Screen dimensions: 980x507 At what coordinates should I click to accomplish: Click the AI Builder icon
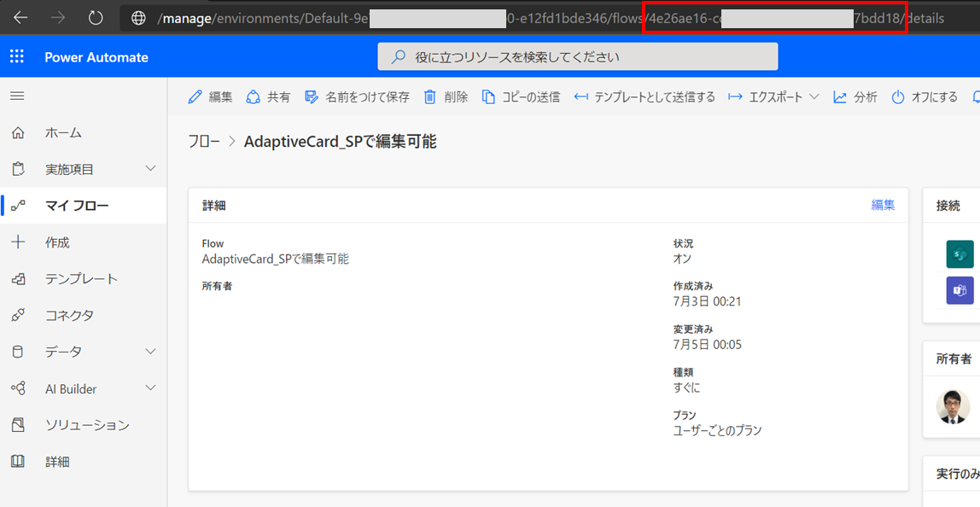coord(18,388)
